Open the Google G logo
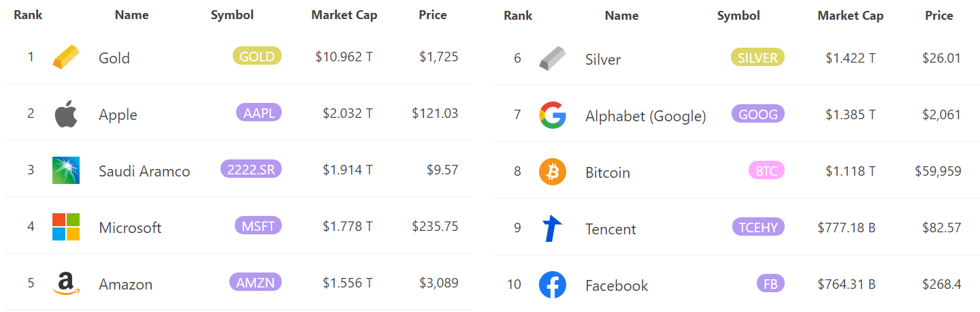Viewport: 980px width, 312px height. pos(553,115)
